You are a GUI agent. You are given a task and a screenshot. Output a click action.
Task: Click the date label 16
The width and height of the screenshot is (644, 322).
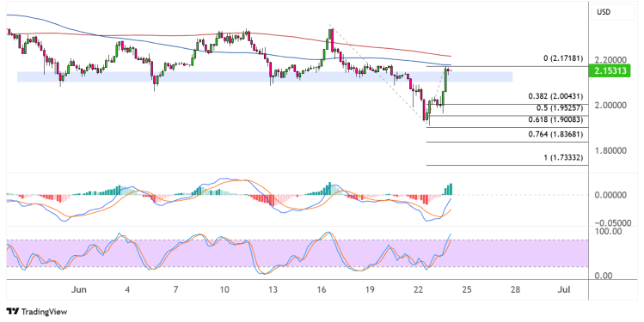(x=322, y=290)
